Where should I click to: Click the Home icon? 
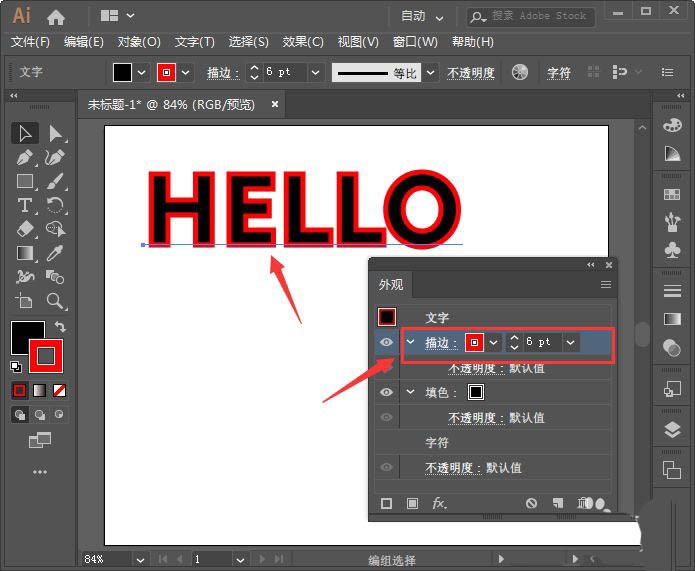click(56, 17)
